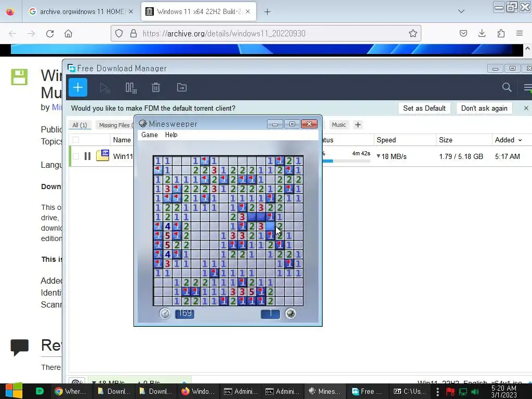This screenshot has width=532, height=399.
Task: Click the move to folder icon in FDM toolbar
Action: coord(182,87)
